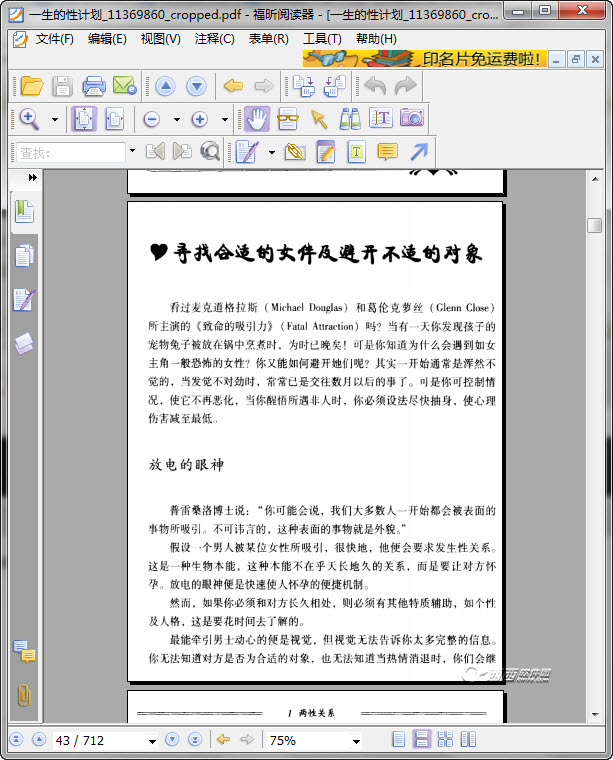The height and width of the screenshot is (760, 613).
Task: Zoom out using the minus circle
Action: point(152,119)
